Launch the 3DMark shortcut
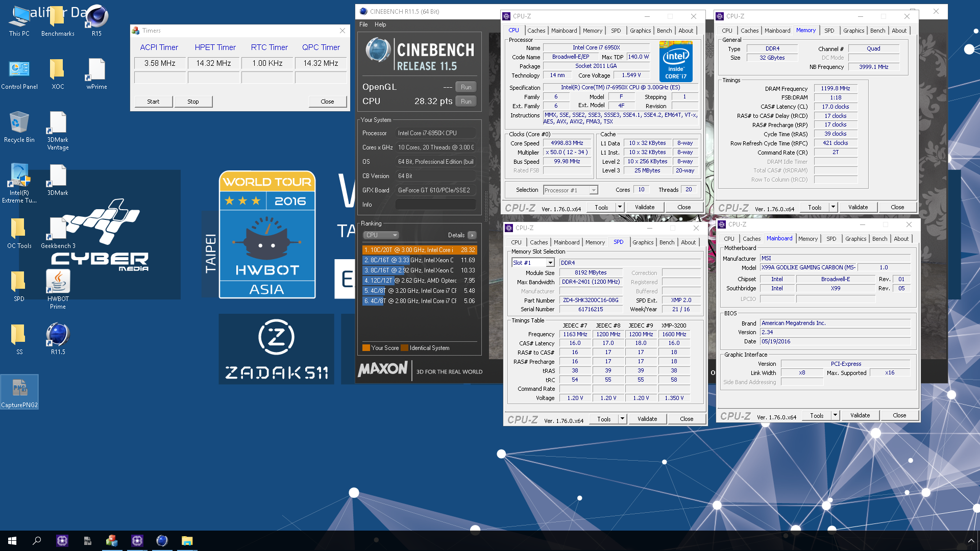Screen dimensions: 980x551 (58, 181)
